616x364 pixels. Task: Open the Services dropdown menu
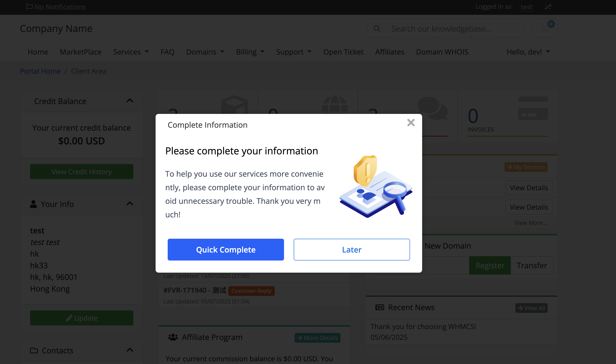(x=131, y=52)
